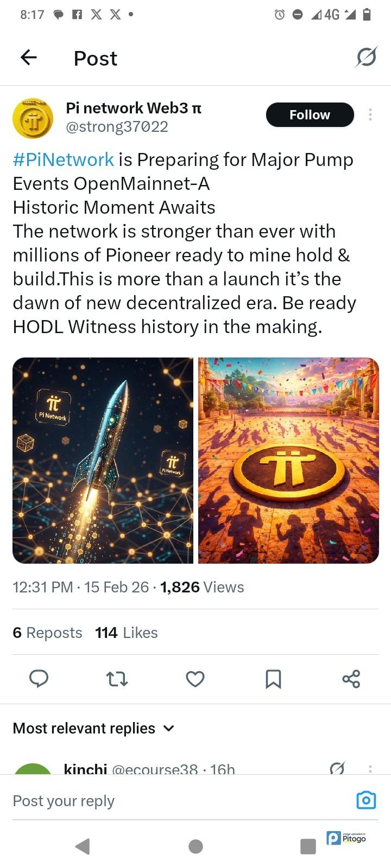
Task: Open the Pi network profile avatar
Action: pyautogui.click(x=33, y=118)
